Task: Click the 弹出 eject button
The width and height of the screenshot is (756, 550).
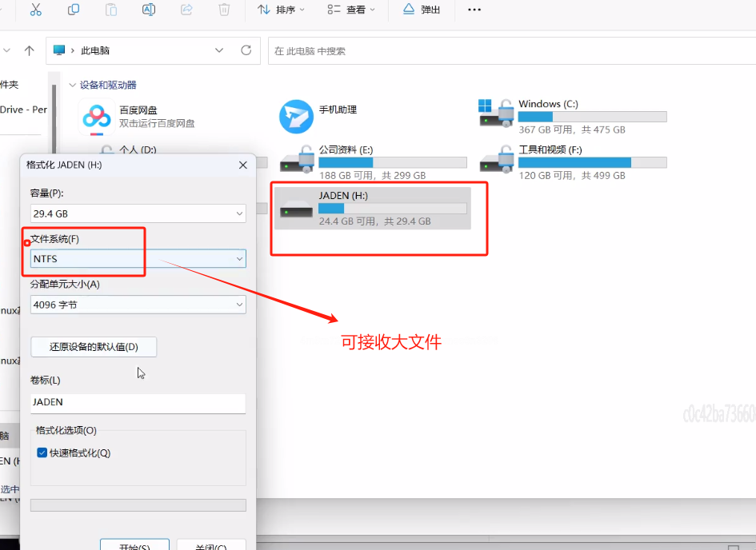Action: pos(422,10)
